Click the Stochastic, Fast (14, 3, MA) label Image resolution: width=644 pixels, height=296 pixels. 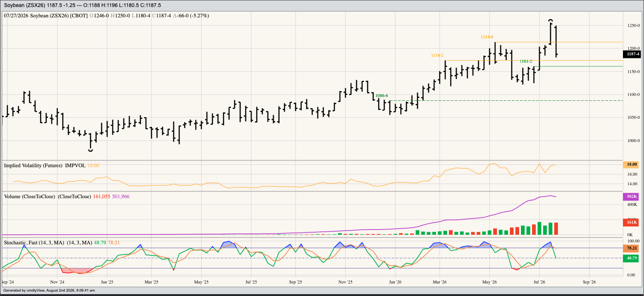point(34,242)
